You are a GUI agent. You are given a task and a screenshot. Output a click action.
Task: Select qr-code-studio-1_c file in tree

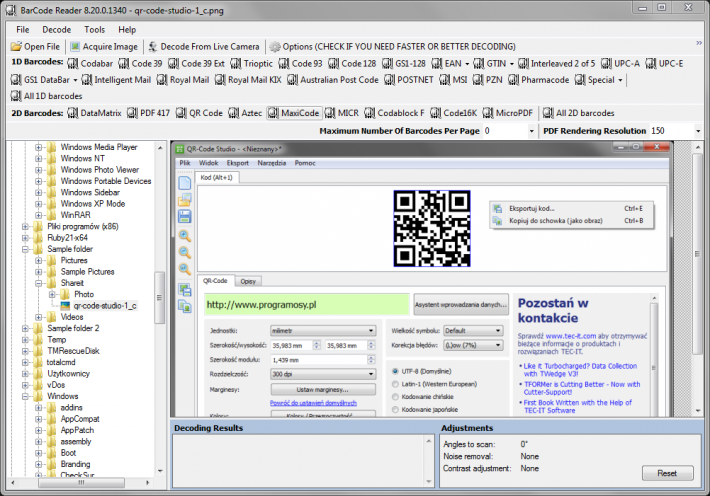[x=105, y=306]
